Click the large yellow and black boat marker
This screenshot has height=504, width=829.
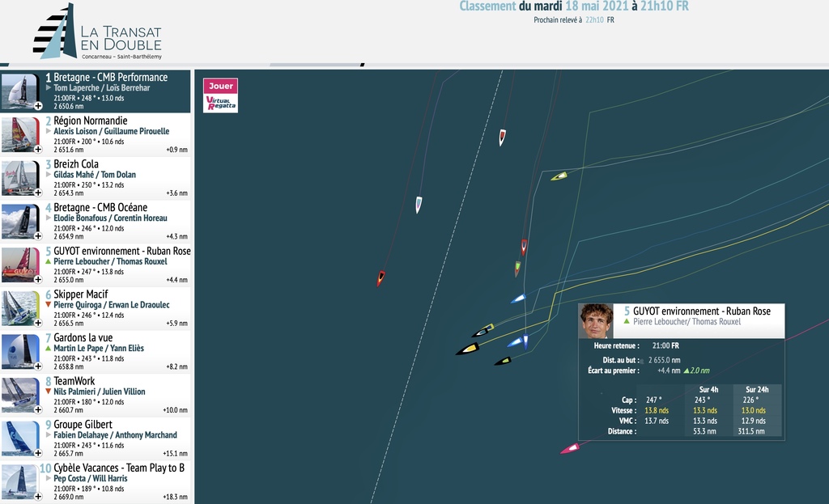[x=468, y=349]
